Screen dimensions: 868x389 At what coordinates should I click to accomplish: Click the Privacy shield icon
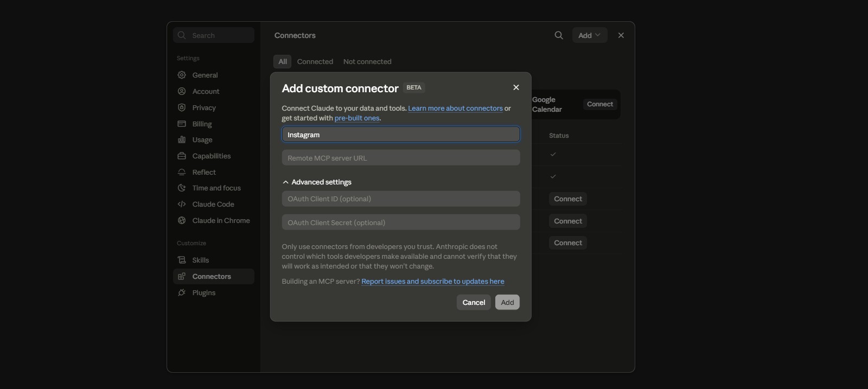[x=182, y=107]
